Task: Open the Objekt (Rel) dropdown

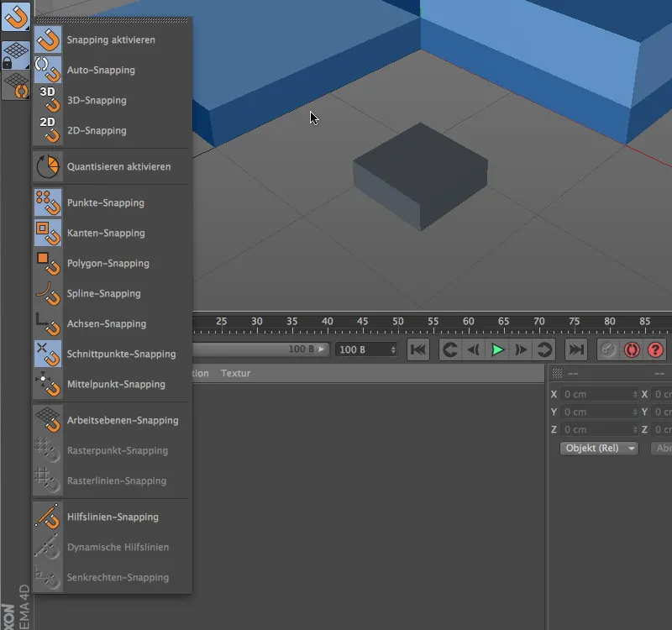Action: coord(599,449)
